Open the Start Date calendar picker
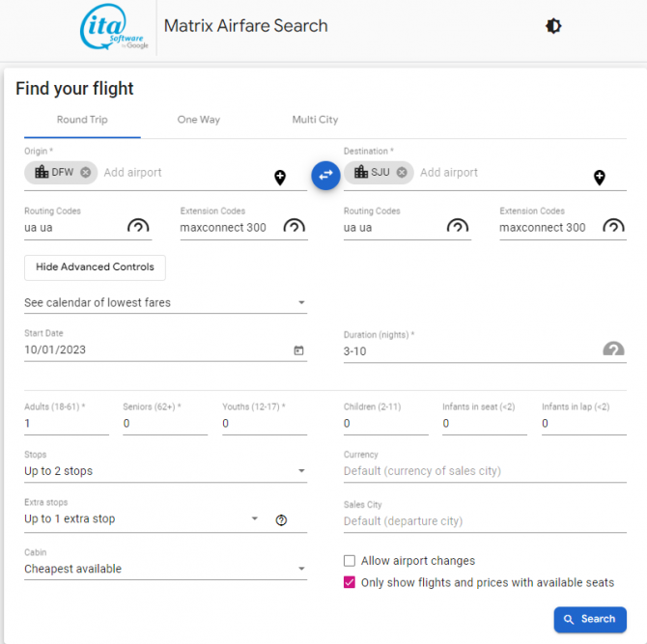This screenshot has width=647, height=644. point(298,350)
